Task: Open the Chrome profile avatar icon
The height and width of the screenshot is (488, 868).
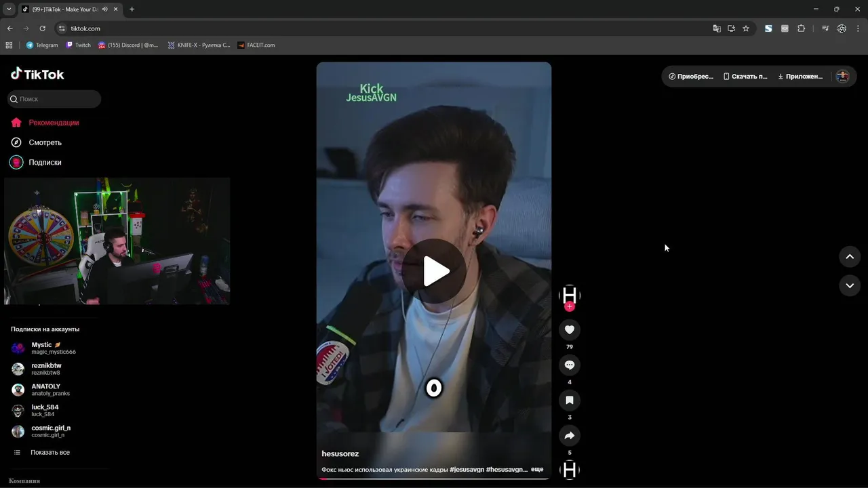Action: coord(842,28)
